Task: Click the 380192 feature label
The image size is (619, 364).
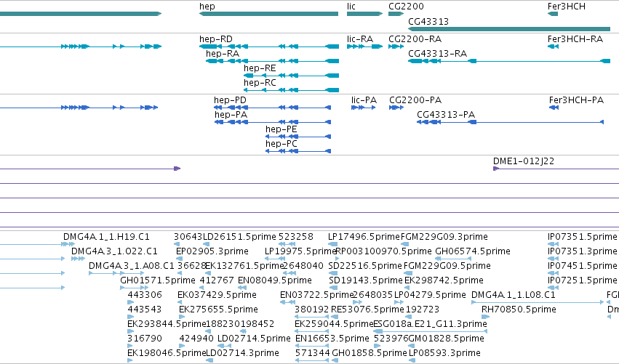Action: pyautogui.click(x=312, y=310)
